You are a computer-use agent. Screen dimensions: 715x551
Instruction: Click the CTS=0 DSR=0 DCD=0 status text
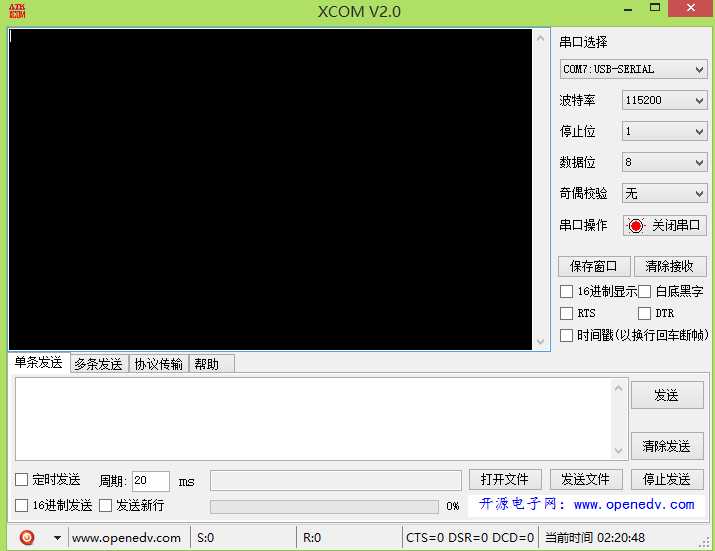[x=470, y=538]
